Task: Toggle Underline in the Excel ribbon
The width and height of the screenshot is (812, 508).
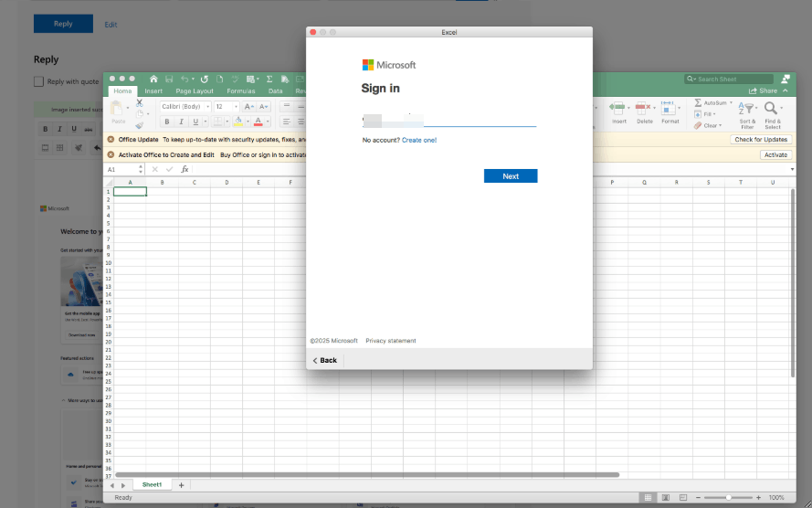Action: (x=195, y=122)
